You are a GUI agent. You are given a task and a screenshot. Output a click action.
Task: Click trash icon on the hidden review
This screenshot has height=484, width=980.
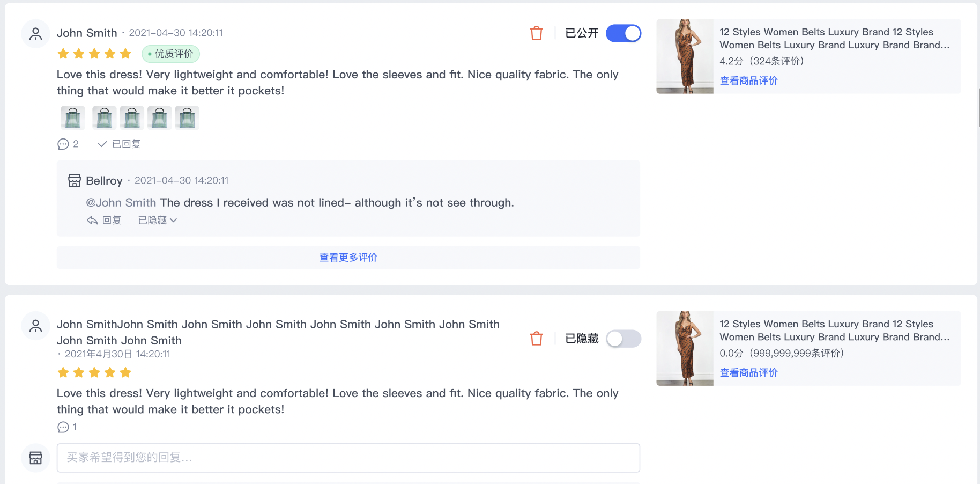coord(536,339)
